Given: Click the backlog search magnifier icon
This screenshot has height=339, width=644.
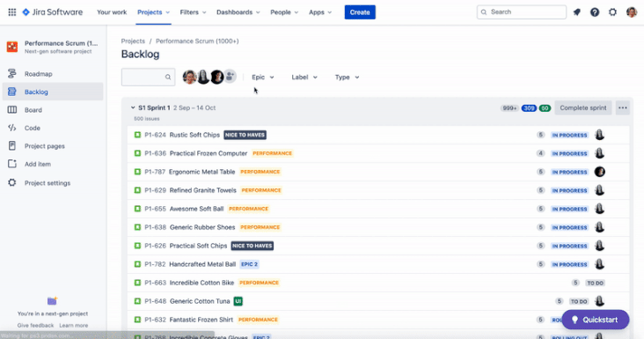Looking at the screenshot, I should [x=168, y=77].
